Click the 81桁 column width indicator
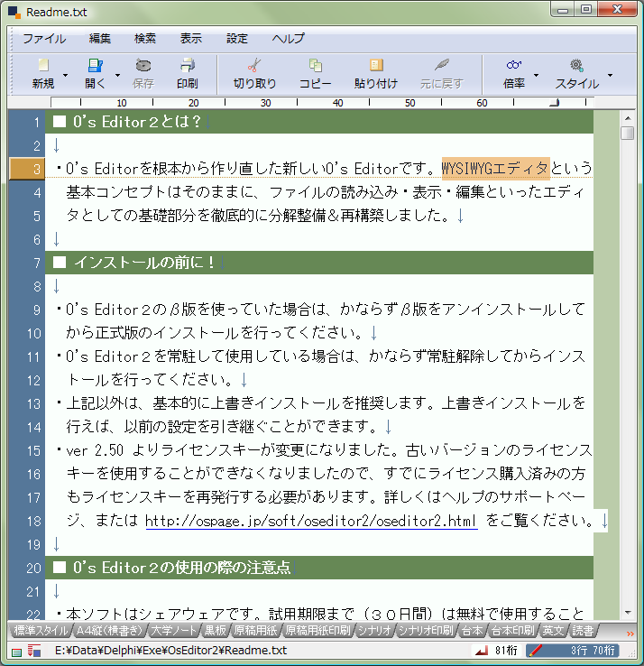 [506, 651]
